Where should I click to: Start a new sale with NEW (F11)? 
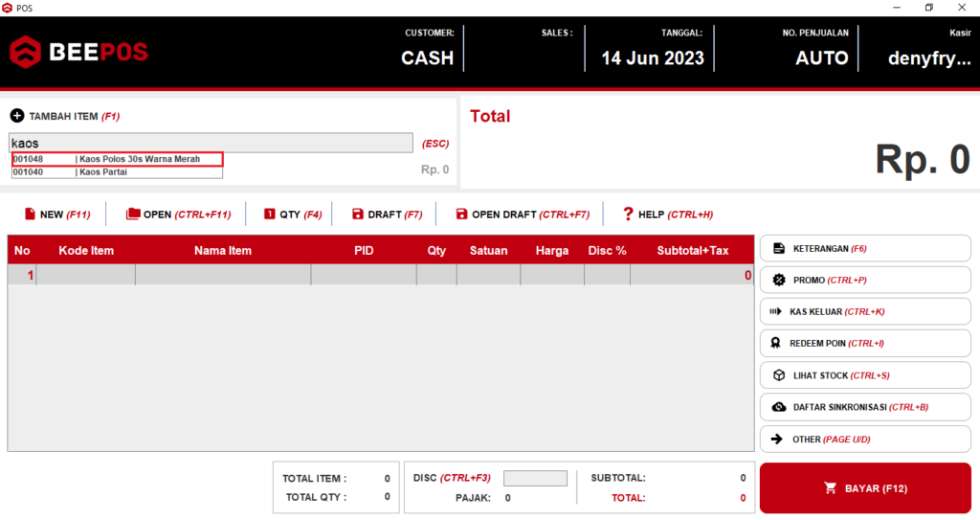tap(57, 214)
